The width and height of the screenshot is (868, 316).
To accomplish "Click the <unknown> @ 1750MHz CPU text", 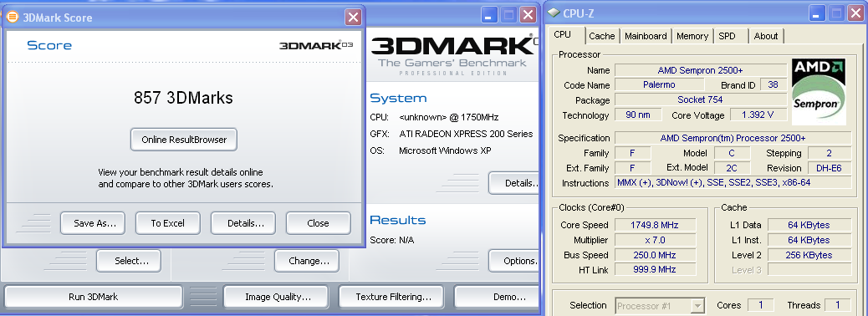I will (449, 117).
